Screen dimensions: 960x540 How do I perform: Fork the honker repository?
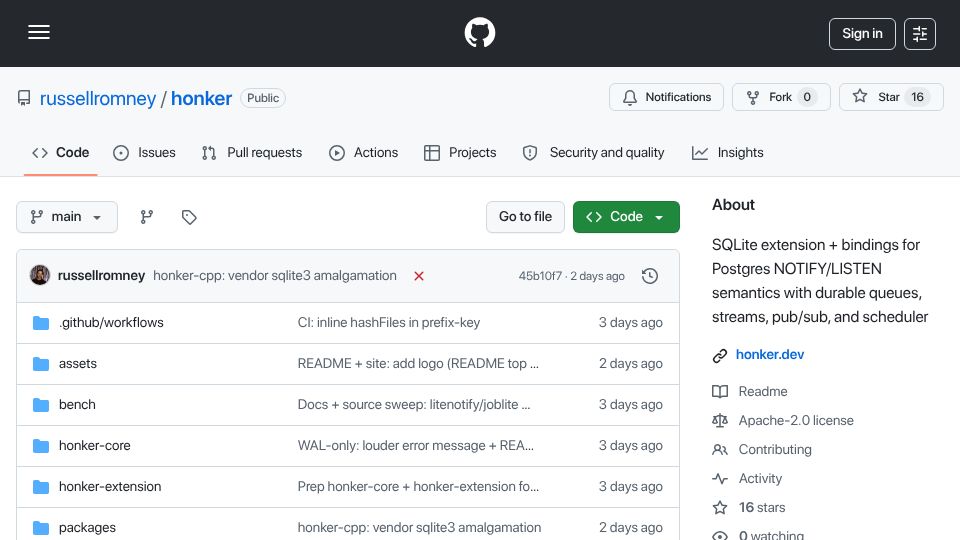pyautogui.click(x=781, y=97)
